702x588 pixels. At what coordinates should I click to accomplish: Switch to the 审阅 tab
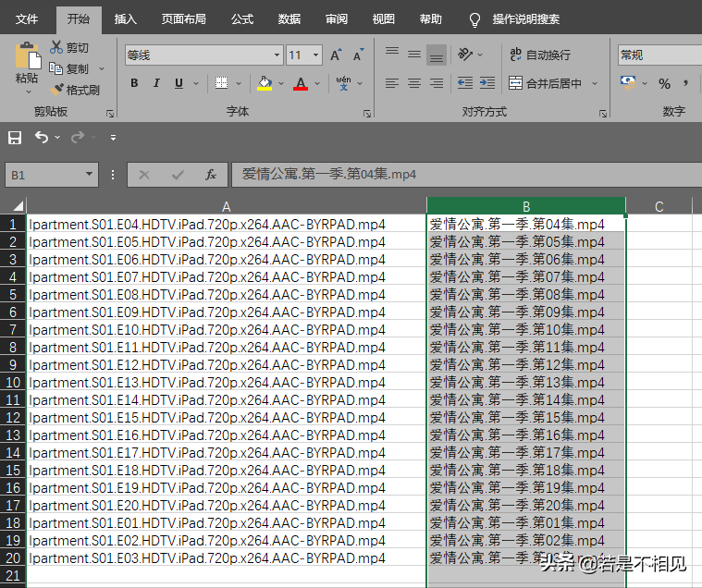click(x=337, y=19)
